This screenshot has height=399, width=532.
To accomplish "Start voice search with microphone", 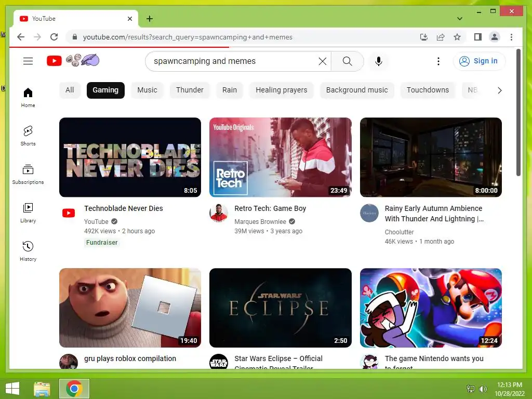I will pyautogui.click(x=379, y=61).
